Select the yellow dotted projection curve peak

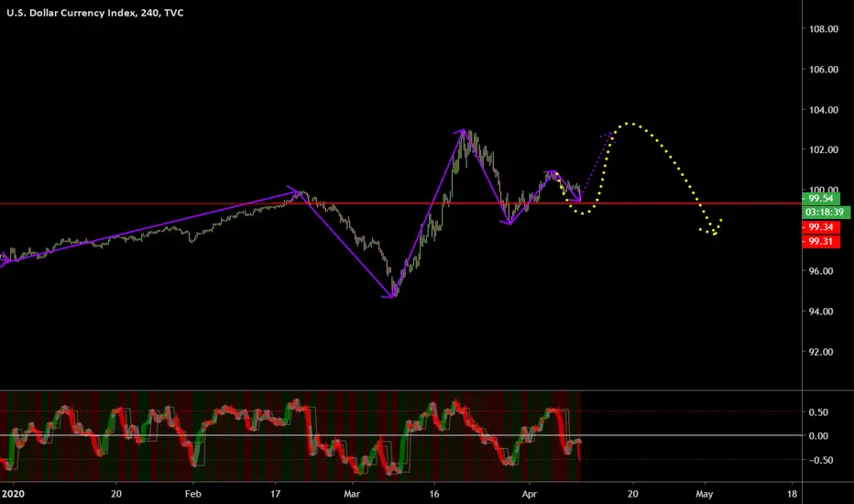click(x=630, y=124)
